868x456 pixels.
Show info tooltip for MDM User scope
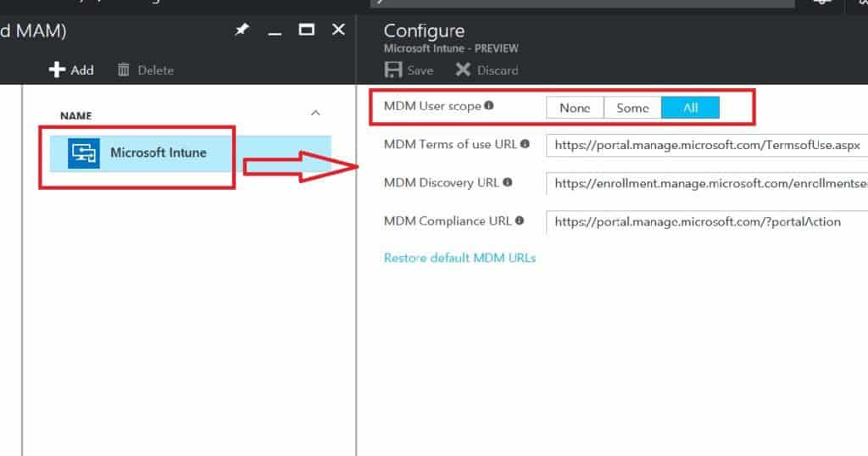click(489, 105)
